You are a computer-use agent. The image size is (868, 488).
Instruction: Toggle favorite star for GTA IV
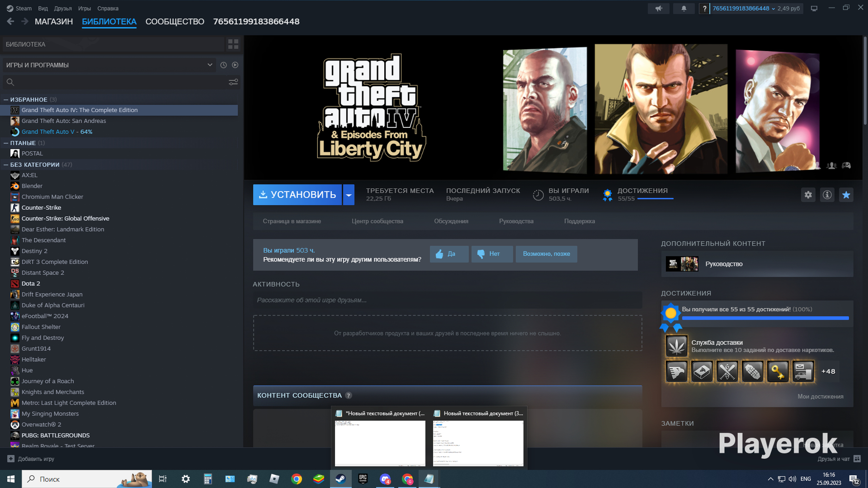pyautogui.click(x=846, y=195)
